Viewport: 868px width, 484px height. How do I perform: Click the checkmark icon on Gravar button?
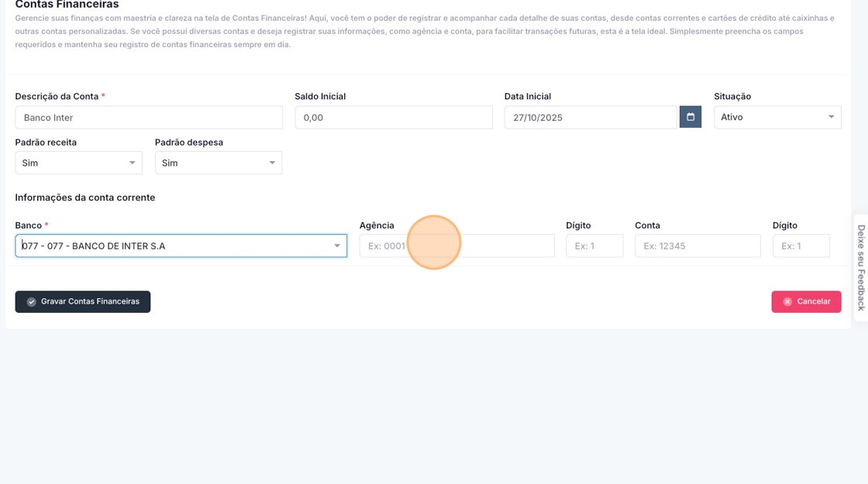coord(32,302)
